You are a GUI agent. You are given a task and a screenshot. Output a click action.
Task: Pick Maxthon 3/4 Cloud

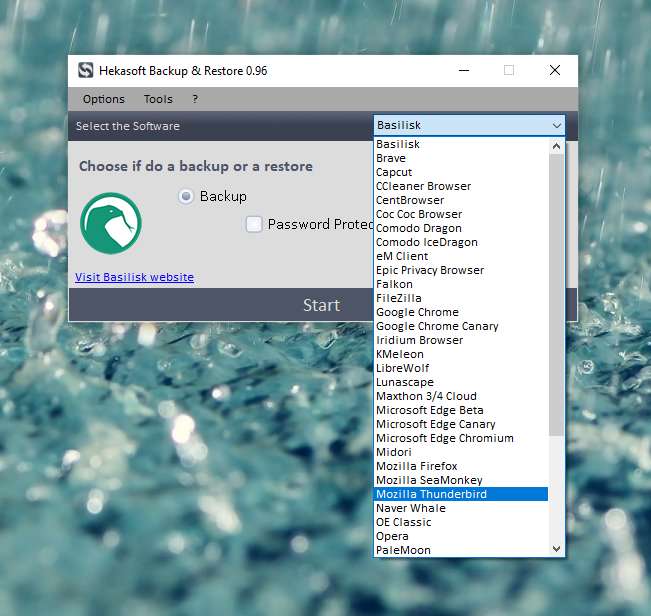click(x=461, y=396)
